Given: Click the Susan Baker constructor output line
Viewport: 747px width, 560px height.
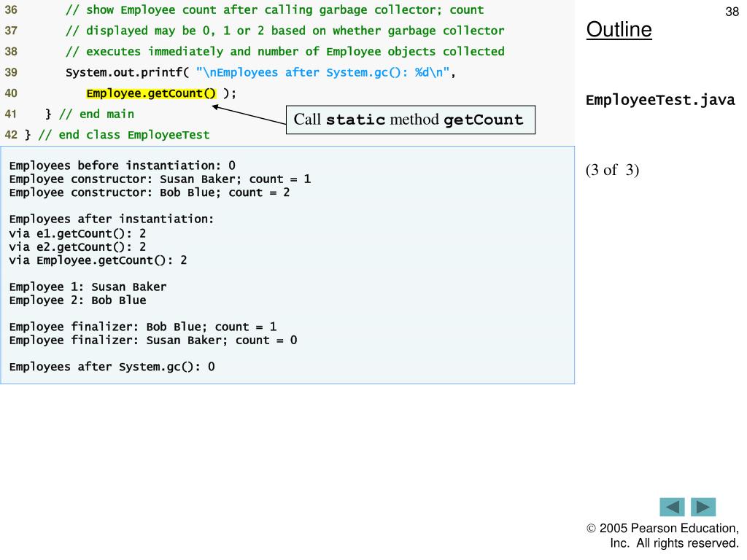Looking at the screenshot, I should [x=160, y=179].
